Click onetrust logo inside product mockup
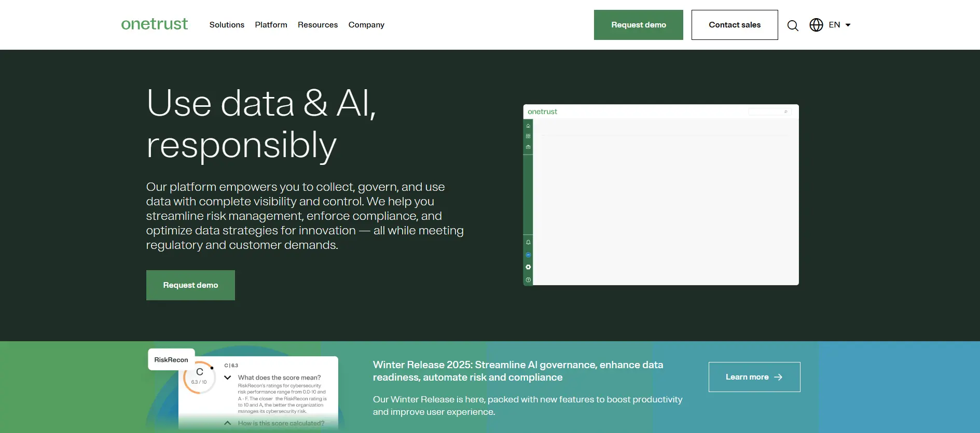The width and height of the screenshot is (980, 433). tap(542, 111)
